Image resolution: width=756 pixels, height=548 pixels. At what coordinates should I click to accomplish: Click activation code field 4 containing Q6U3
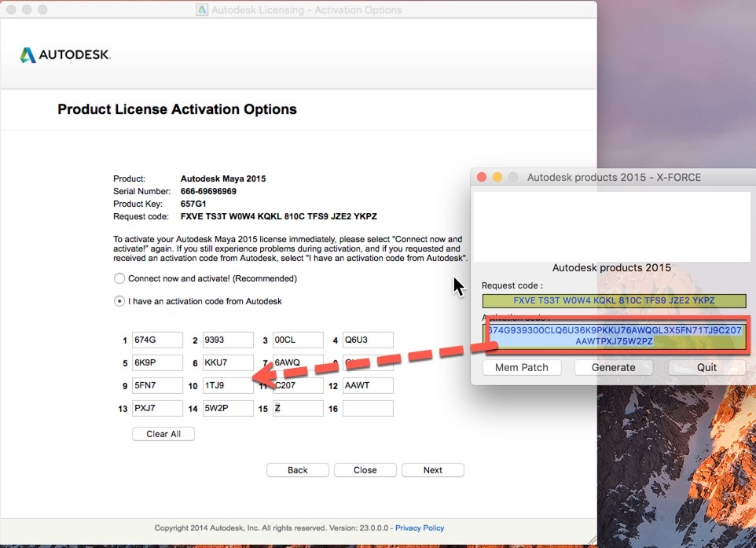pos(368,340)
